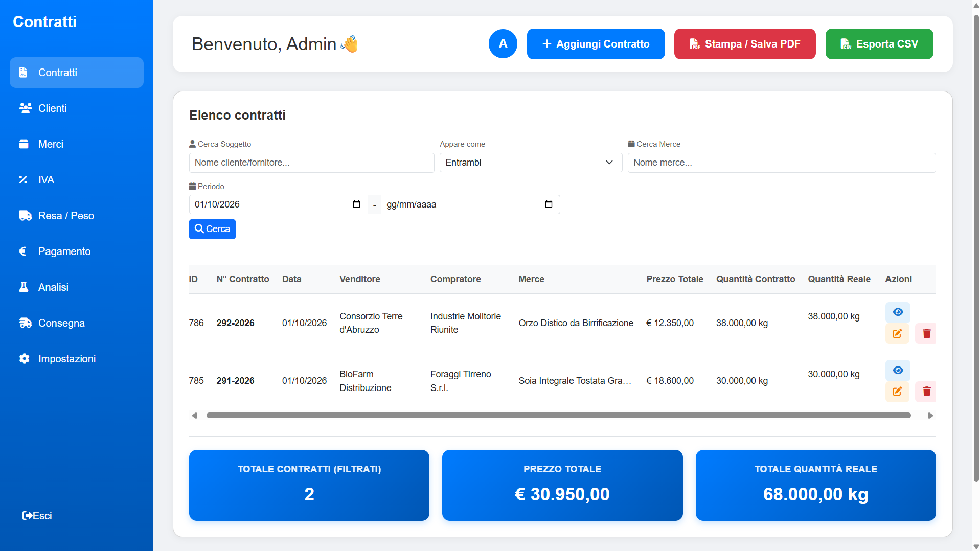Open the Merci sidebar section
Screen dimensions: 980x551
(x=77, y=144)
